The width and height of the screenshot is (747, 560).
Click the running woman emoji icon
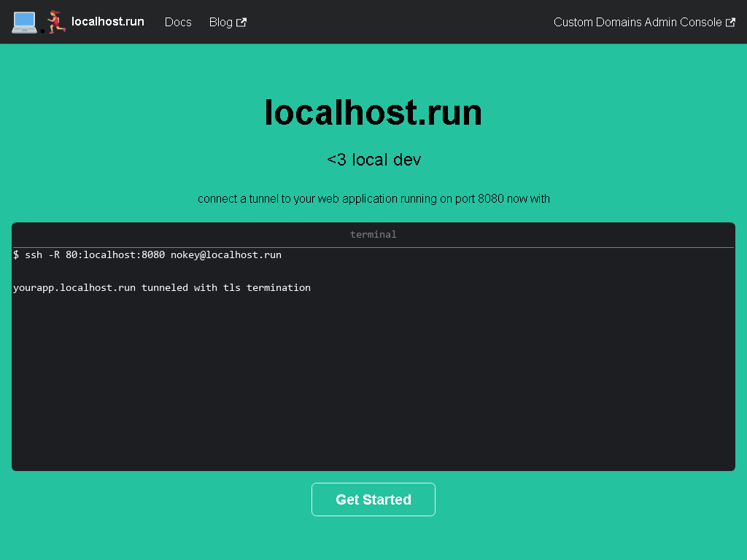(x=56, y=22)
